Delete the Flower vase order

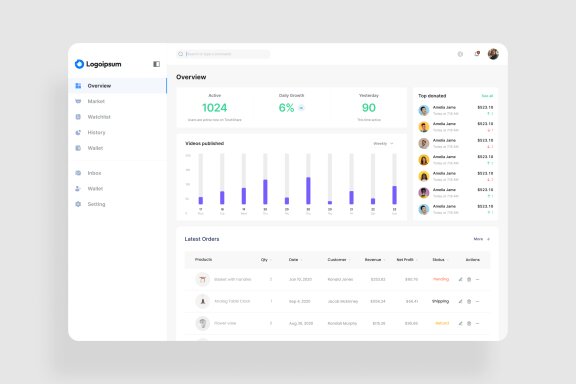point(469,323)
